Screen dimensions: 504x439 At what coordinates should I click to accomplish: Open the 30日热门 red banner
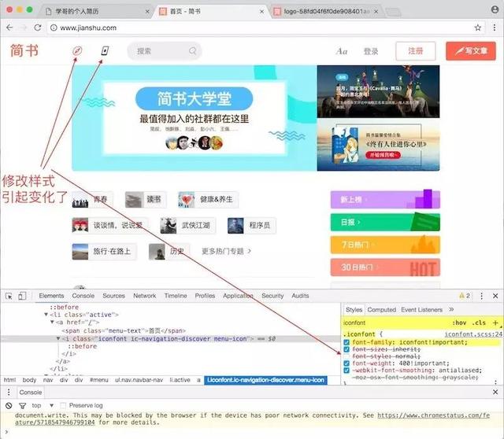click(385, 267)
